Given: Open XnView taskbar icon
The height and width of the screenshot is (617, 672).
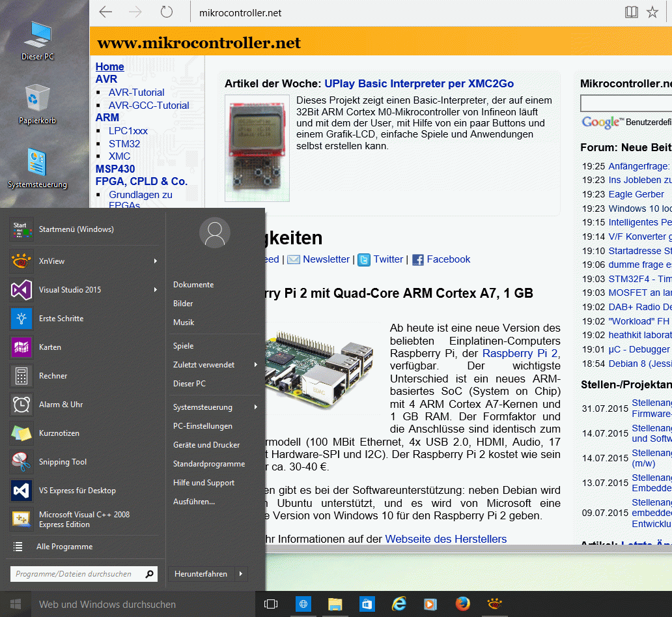Looking at the screenshot, I should point(494,604).
